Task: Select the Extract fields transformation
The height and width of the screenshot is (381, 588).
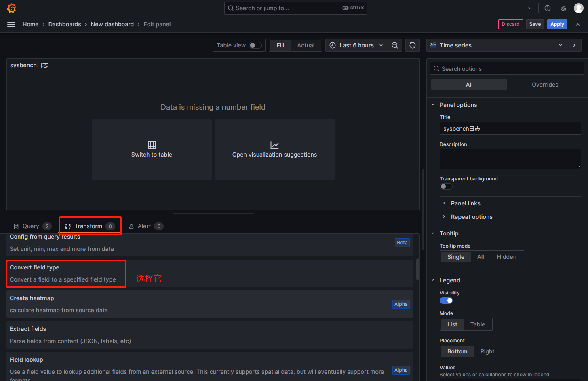Action: click(x=210, y=335)
